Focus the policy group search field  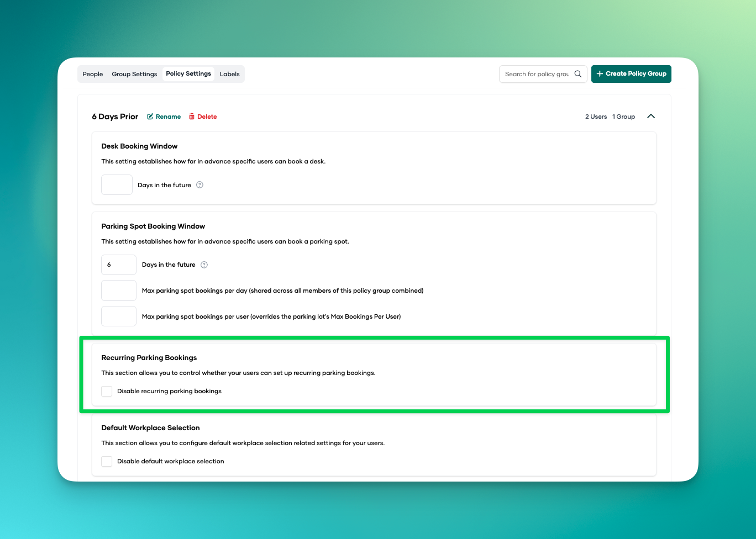pyautogui.click(x=543, y=74)
